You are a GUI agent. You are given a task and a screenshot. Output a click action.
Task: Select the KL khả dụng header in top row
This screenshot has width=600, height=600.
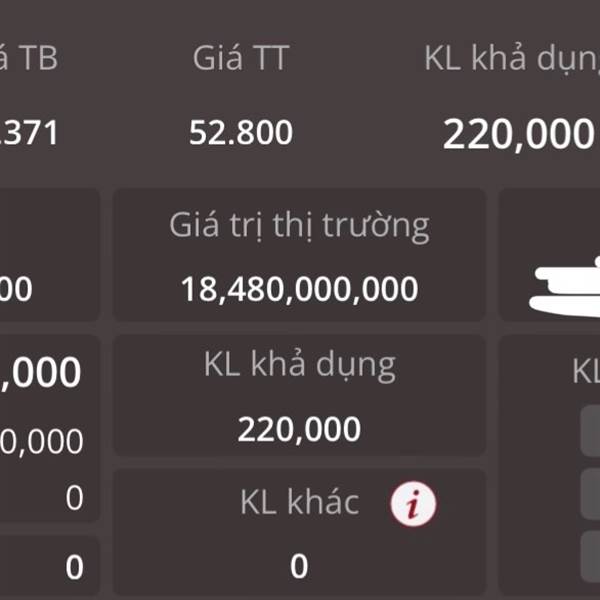pos(512,59)
